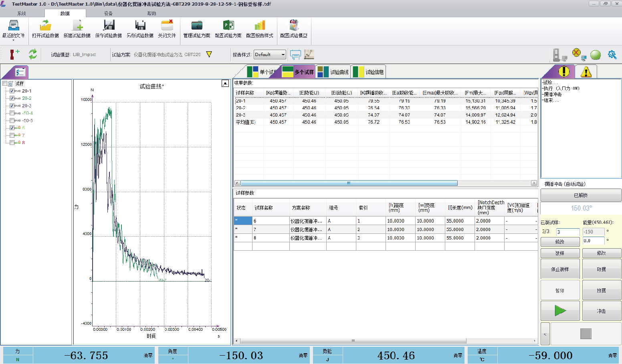The height and width of the screenshot is (364, 622).
Task: Click the green refresh arrows icon
Action: click(33, 54)
